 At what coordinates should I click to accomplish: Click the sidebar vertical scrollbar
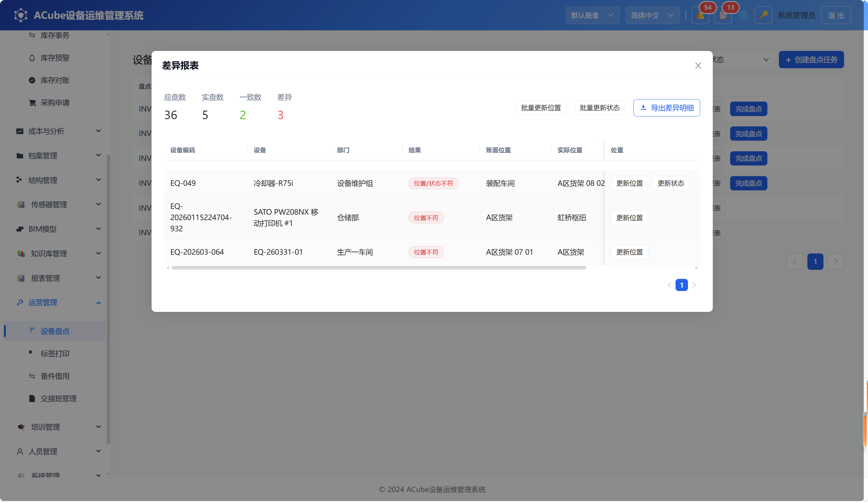(x=109, y=300)
